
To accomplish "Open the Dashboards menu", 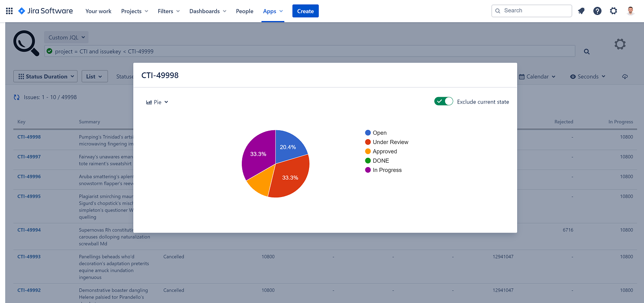I will (x=208, y=11).
